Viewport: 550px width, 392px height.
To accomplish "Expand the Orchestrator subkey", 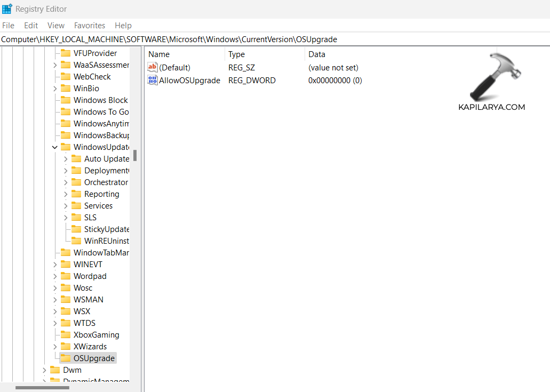I will 66,182.
